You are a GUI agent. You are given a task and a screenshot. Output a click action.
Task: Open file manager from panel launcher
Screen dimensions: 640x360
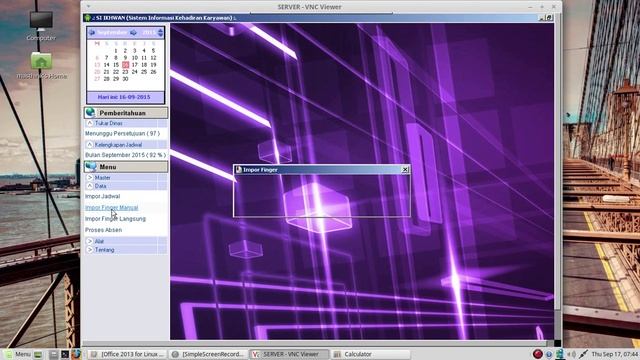click(x=53, y=354)
